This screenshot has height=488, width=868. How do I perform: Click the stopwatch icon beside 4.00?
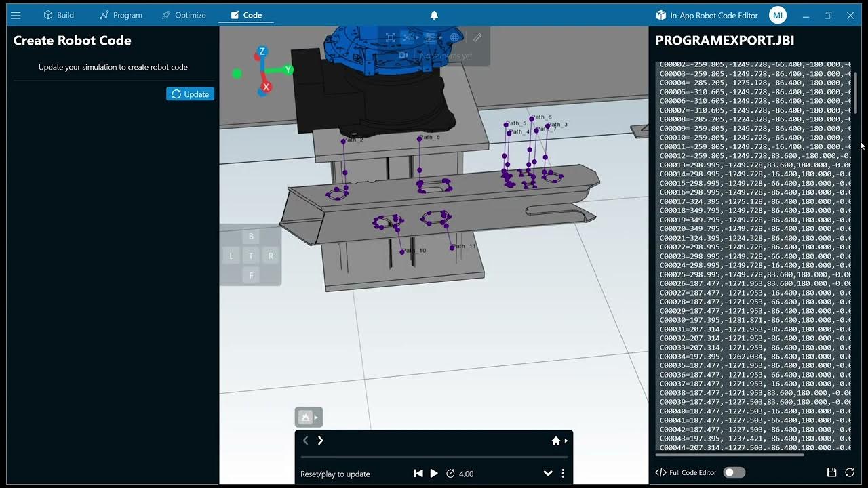click(450, 473)
